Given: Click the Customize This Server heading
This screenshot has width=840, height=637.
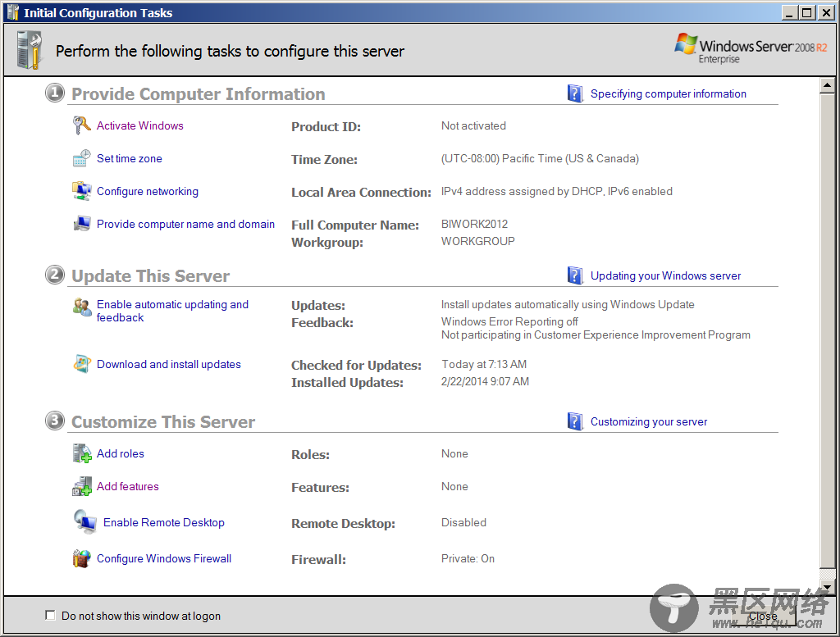Looking at the screenshot, I should point(163,422).
